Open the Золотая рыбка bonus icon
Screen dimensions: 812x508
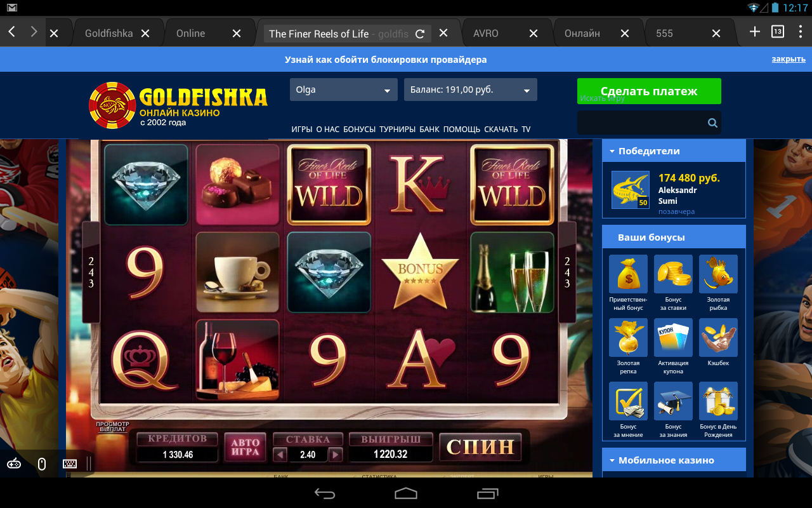point(718,274)
